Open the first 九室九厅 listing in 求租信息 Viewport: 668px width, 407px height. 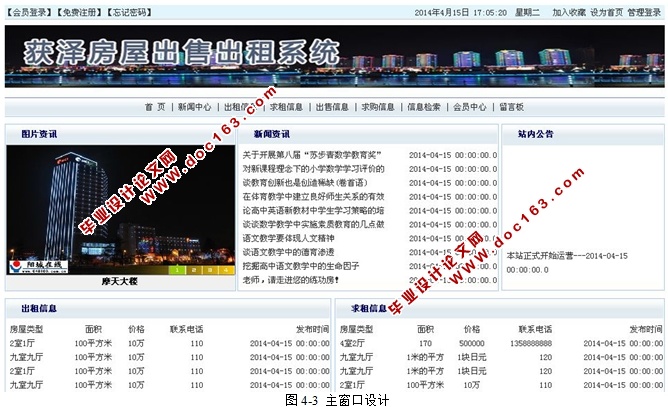pyautogui.click(x=357, y=357)
